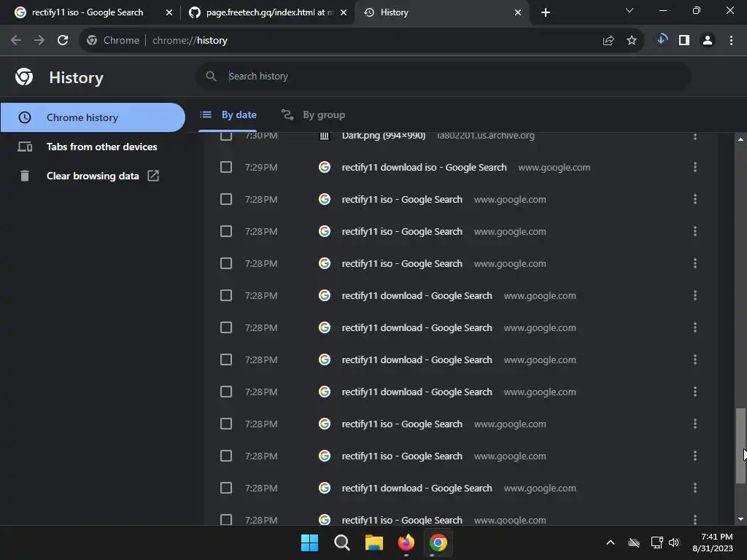The height and width of the screenshot is (560, 747).
Task: Click the Chrome logo beside History heading
Action: [x=24, y=77]
